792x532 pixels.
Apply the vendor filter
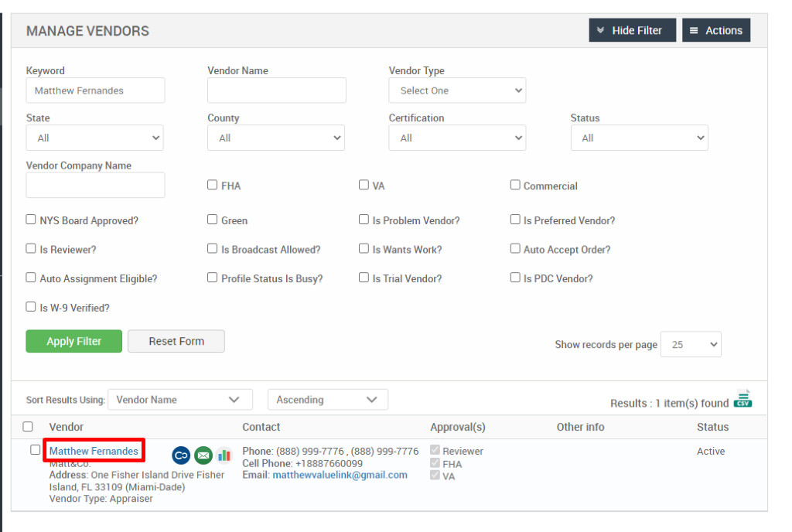coord(73,341)
